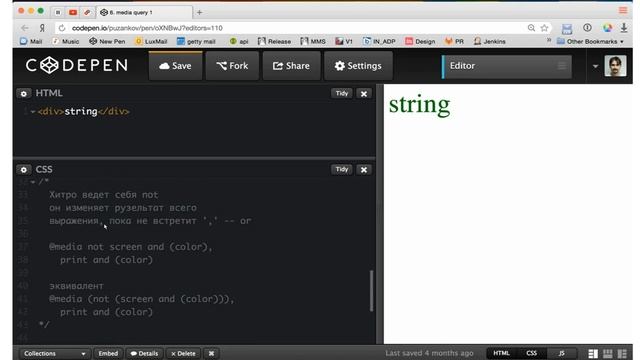Click the Yandex Я button
The image size is (640, 360).
pos(42,28)
